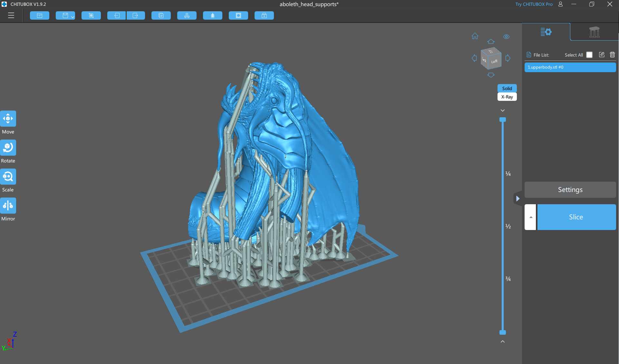Click the Z clipping slider handle
The image size is (619, 364).
[x=503, y=120]
